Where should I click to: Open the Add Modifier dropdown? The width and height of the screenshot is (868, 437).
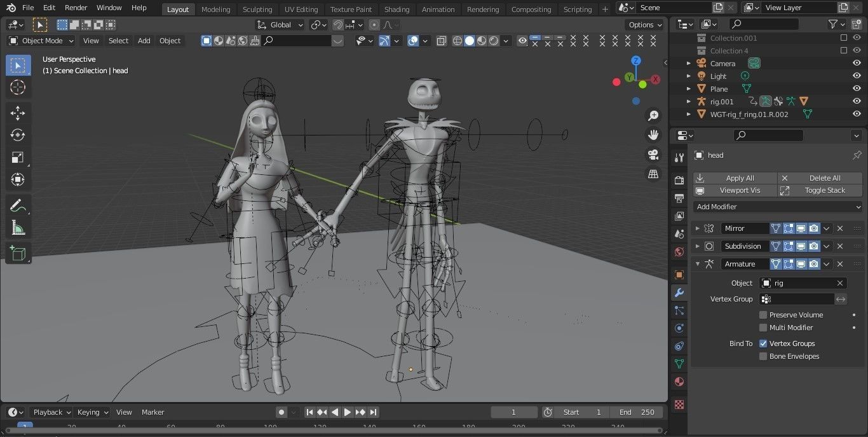778,207
